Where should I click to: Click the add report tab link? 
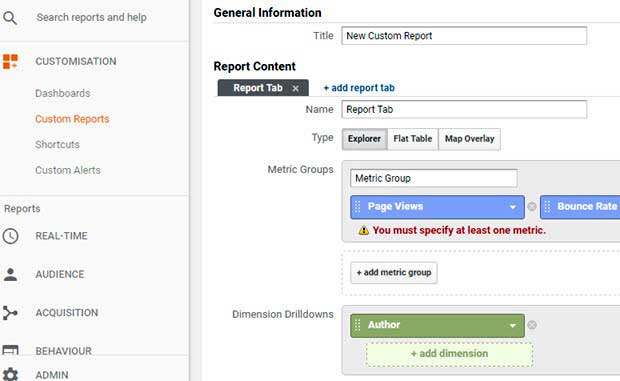(359, 88)
